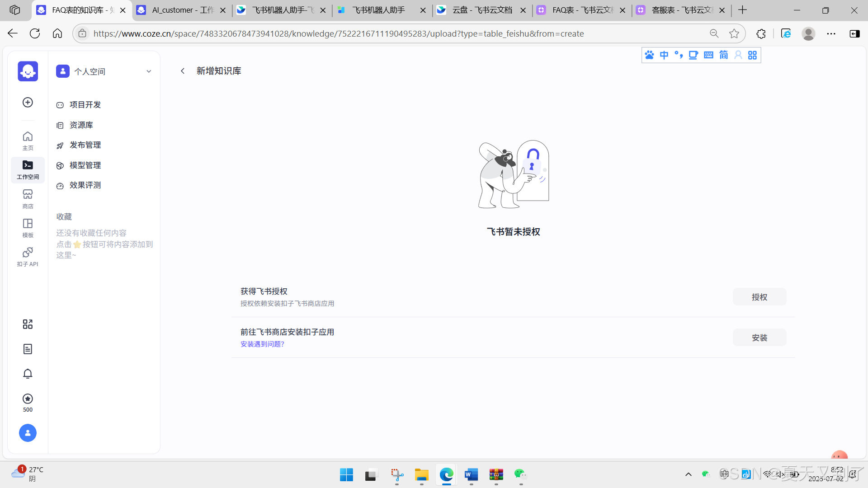
Task: Click the 500 credits star icon
Action: point(28,399)
